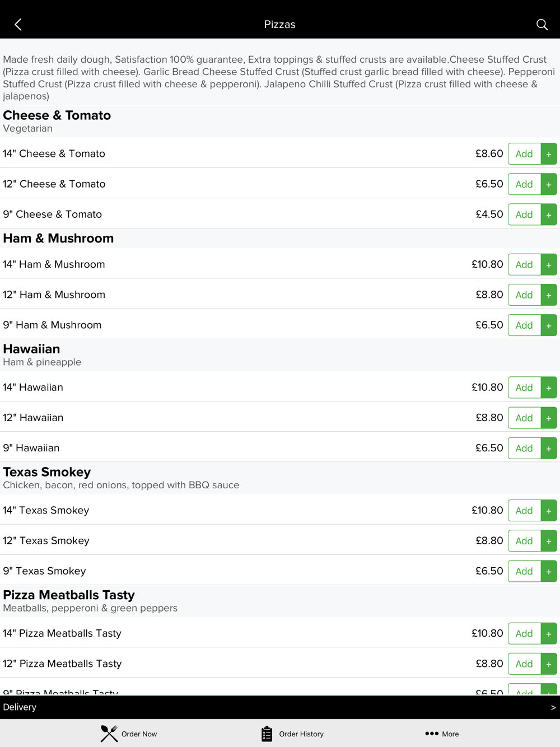Tap the £10.80 price of 14" Hawaiian
This screenshot has height=747, width=560.
(487, 387)
